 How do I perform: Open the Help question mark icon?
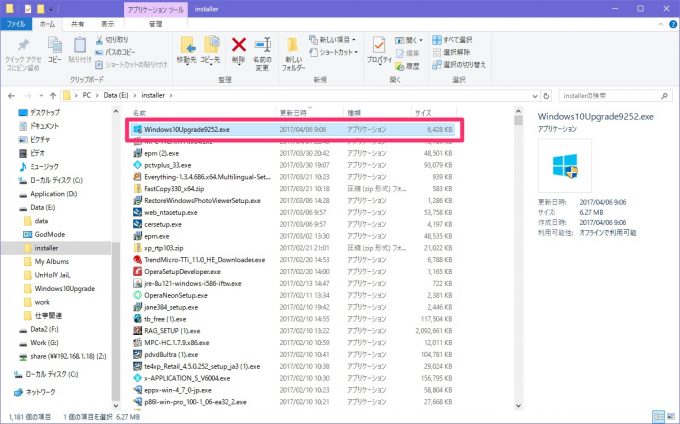(673, 25)
